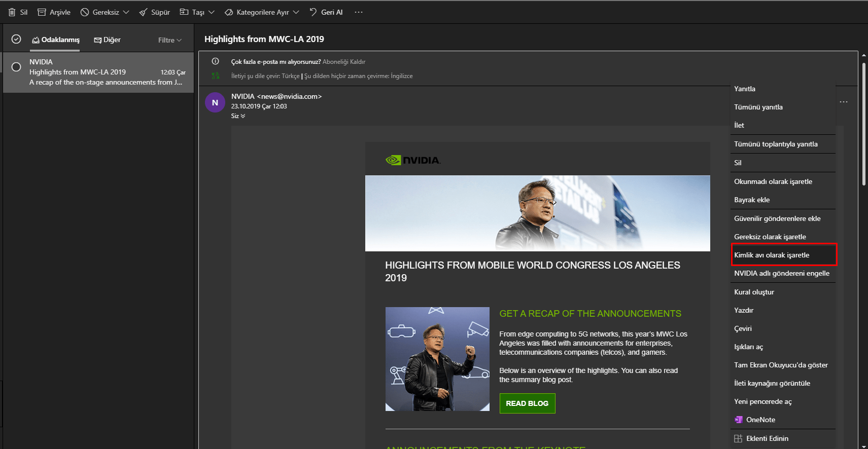Open the message more actions ellipsis
868x449 pixels.
[844, 102]
